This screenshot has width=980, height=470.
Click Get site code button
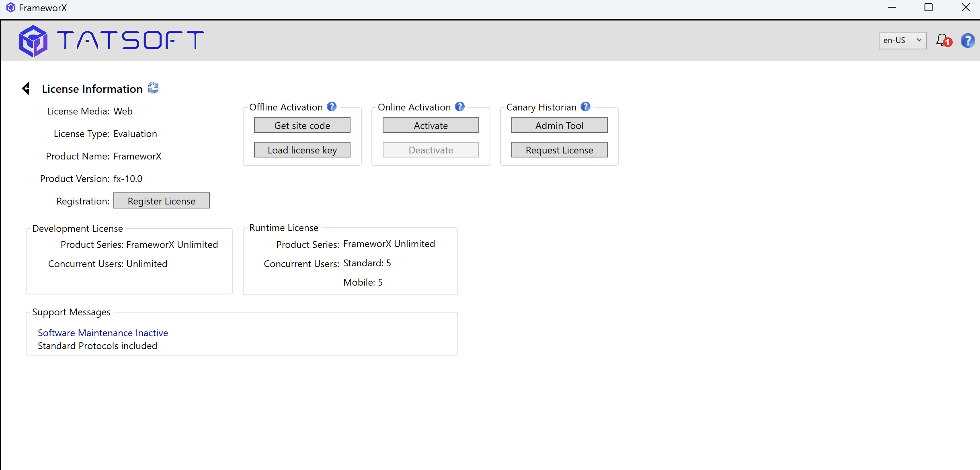click(302, 125)
